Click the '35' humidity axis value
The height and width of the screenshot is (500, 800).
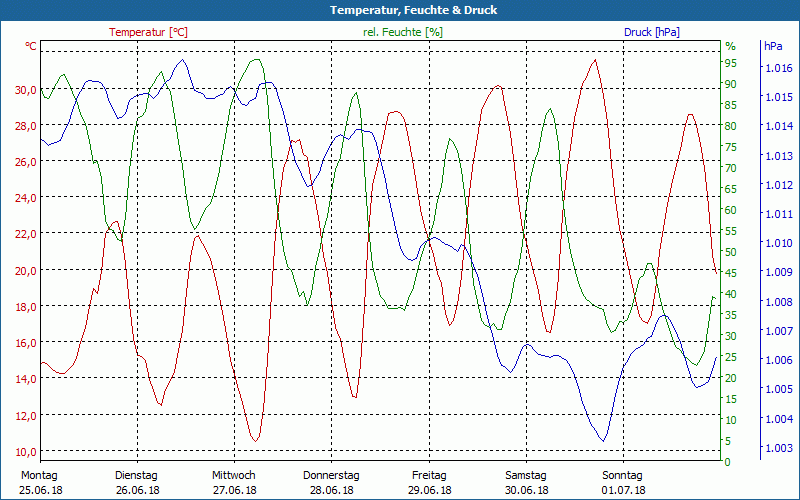(731, 315)
